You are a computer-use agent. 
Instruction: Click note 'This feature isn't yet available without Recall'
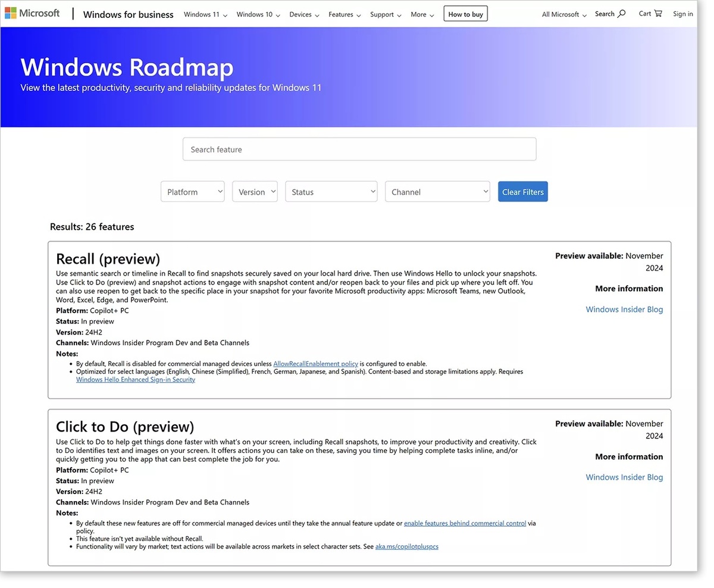140,539
